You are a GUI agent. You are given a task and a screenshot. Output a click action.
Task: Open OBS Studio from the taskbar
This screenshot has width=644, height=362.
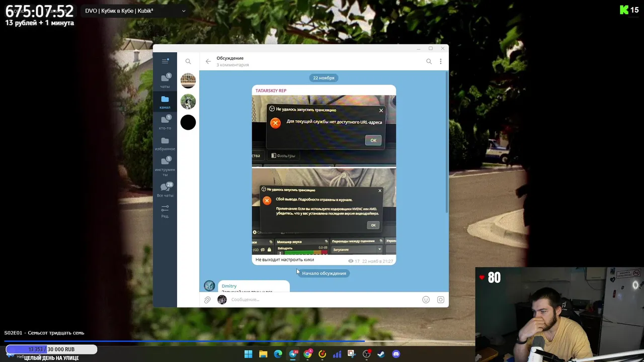(x=367, y=354)
